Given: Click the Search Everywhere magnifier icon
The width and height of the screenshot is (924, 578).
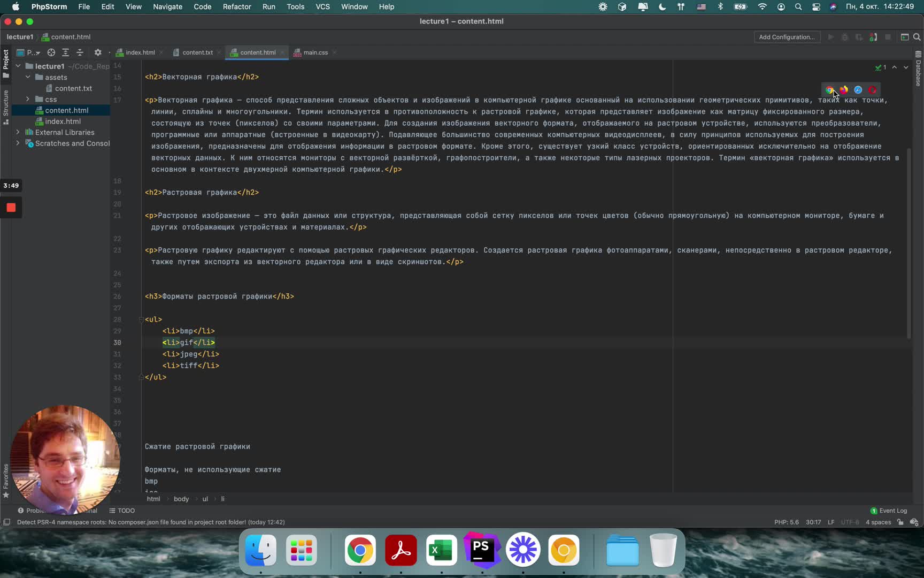Looking at the screenshot, I should 917,37.
